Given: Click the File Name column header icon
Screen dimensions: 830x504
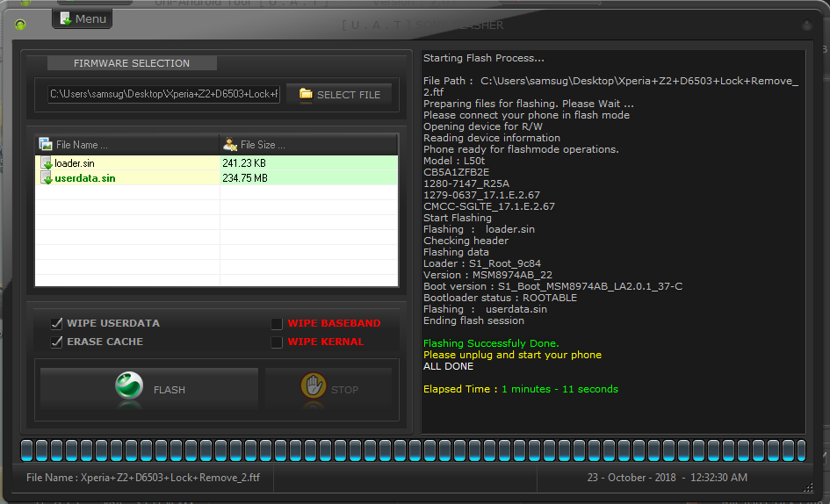Looking at the screenshot, I should coord(46,144).
